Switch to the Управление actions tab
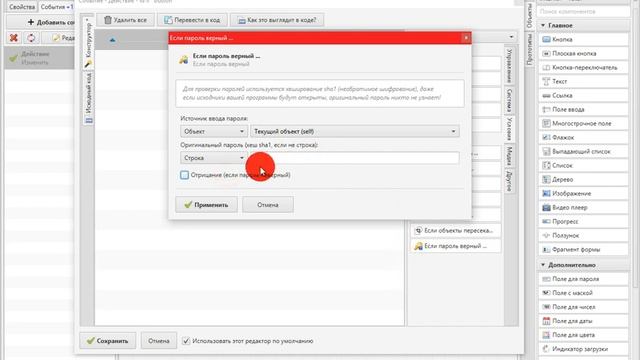Screen dimensions: 640x360 click(509, 66)
